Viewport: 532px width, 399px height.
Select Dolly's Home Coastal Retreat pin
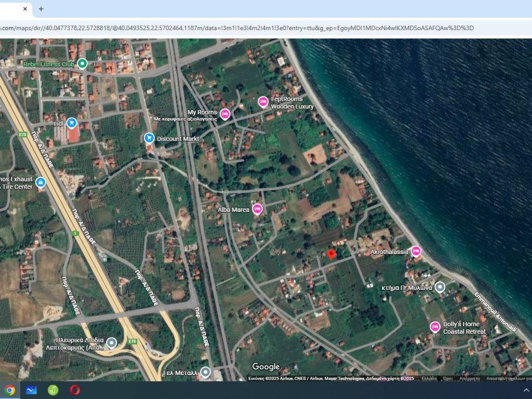coord(435,327)
